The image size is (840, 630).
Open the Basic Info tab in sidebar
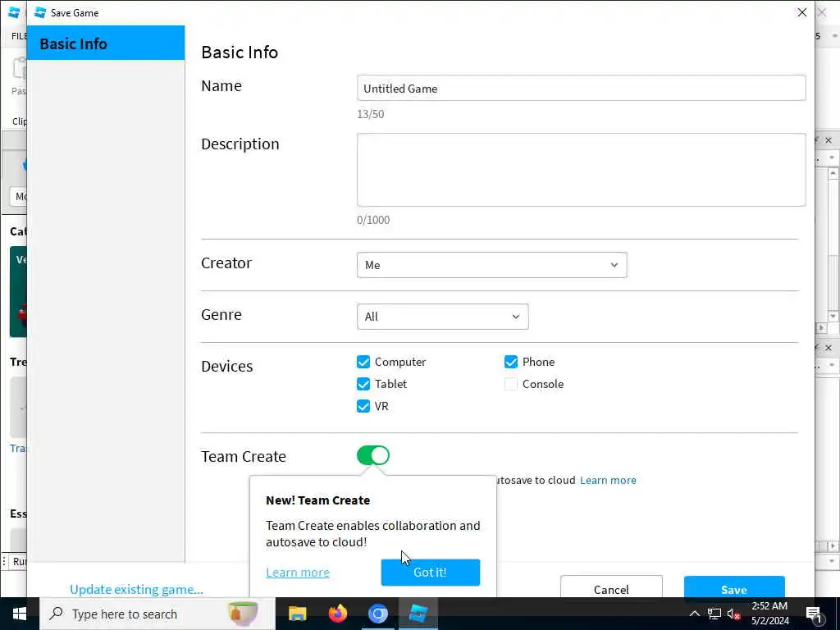(x=106, y=43)
